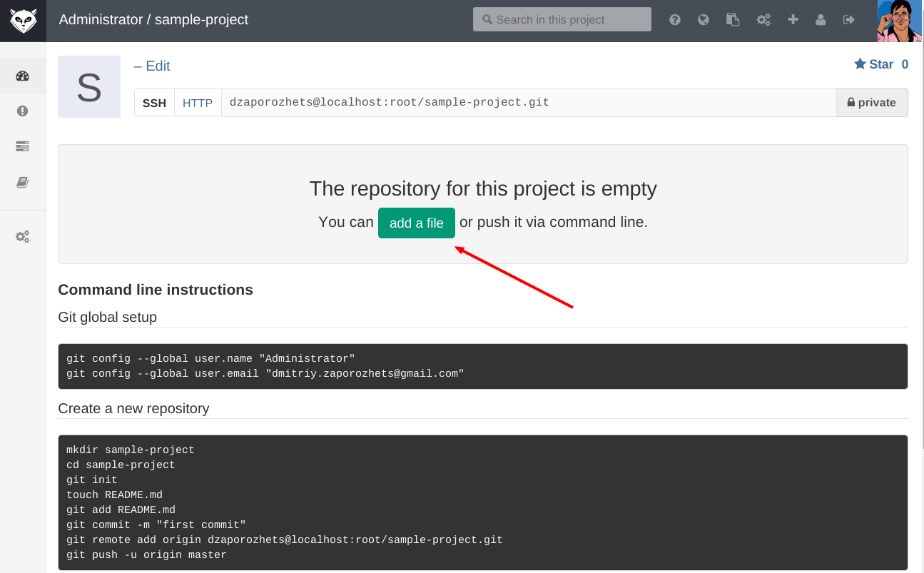
Task: Open public area via globe icon
Action: tap(704, 20)
